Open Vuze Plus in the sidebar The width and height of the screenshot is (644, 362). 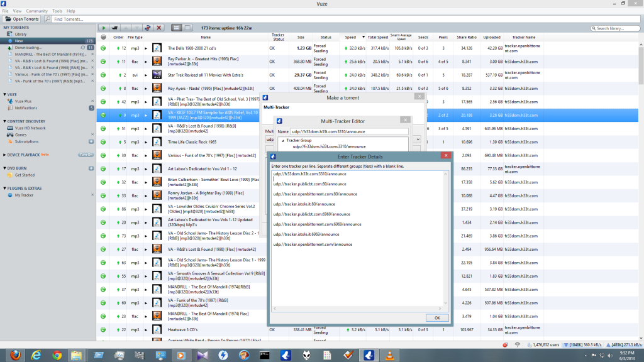(x=23, y=101)
